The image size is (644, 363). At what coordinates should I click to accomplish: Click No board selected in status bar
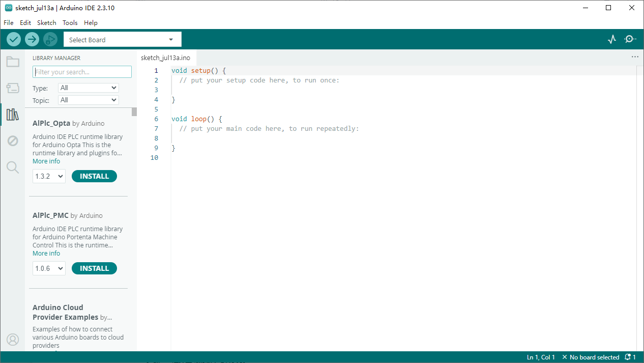point(591,357)
